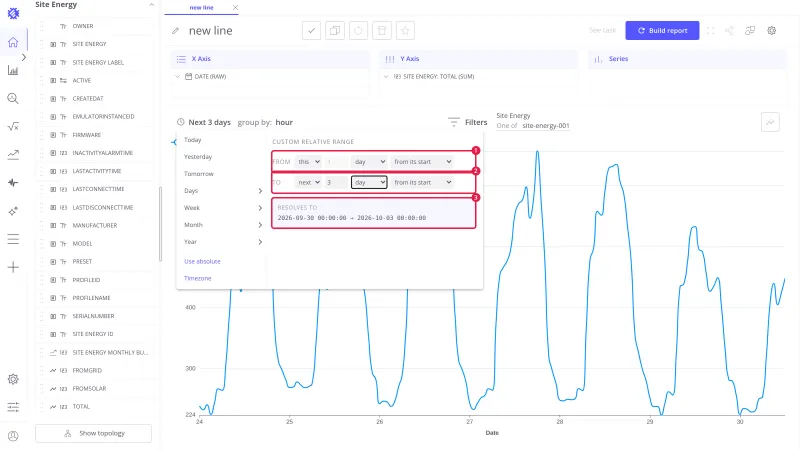800x450 pixels.
Task: Open the hamburger list sidebar icon
Action: pyautogui.click(x=13, y=239)
